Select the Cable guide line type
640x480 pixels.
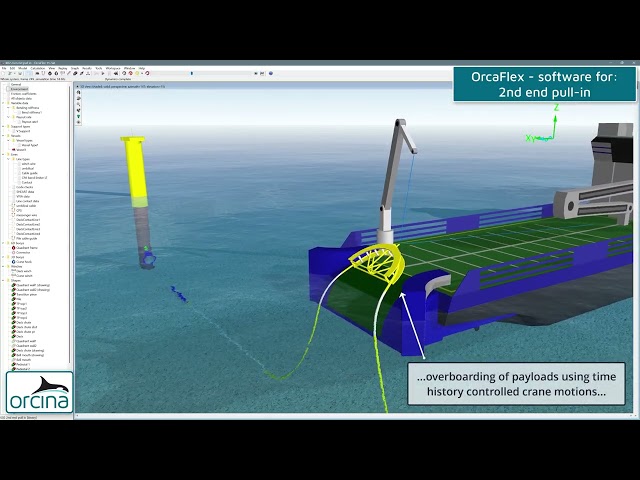(x=29, y=173)
